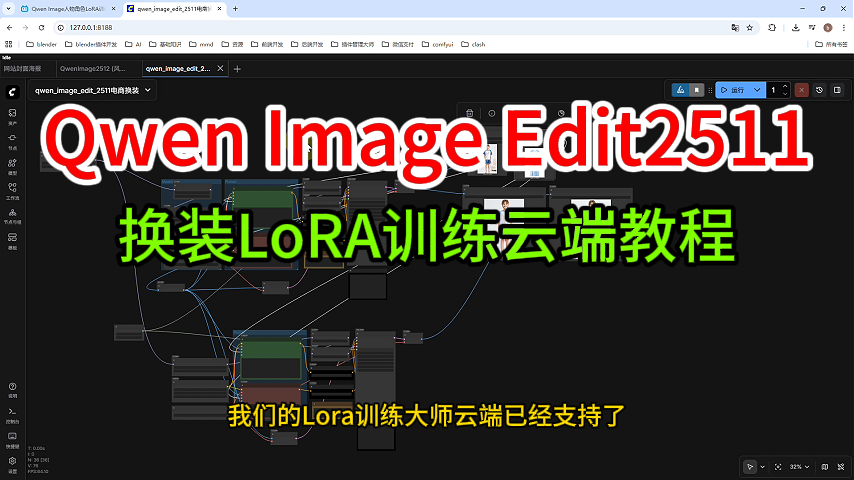Open Chrome media control icon
Screen dimensions: 854x480
812,28
